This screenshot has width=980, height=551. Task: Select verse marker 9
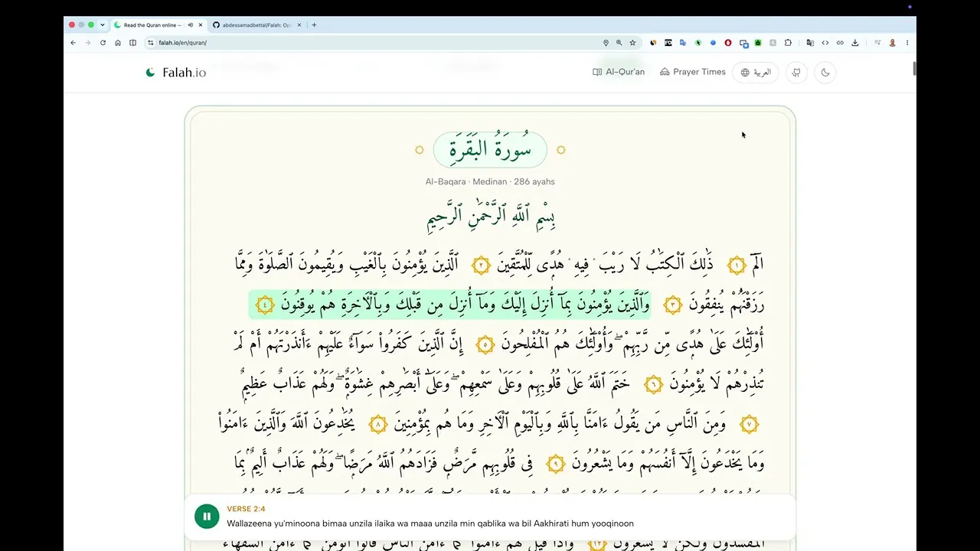(x=556, y=464)
